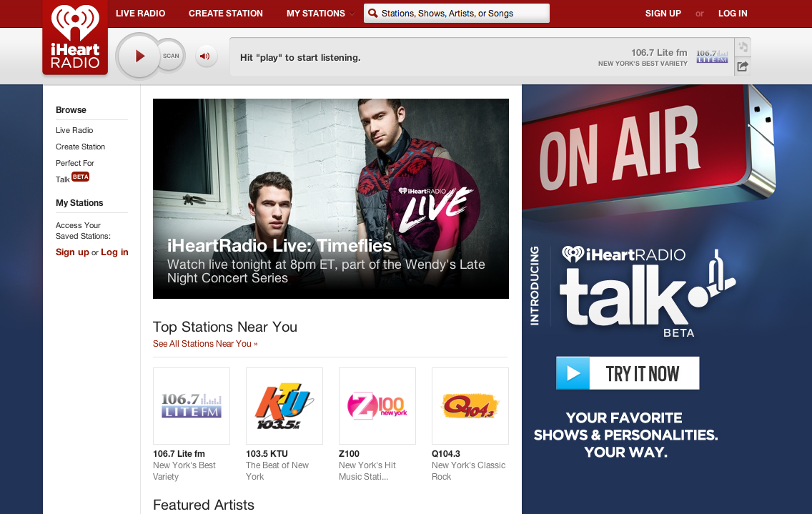Click the 106.7 Lite fm name in the player
The width and height of the screenshot is (812, 514).
(x=659, y=52)
